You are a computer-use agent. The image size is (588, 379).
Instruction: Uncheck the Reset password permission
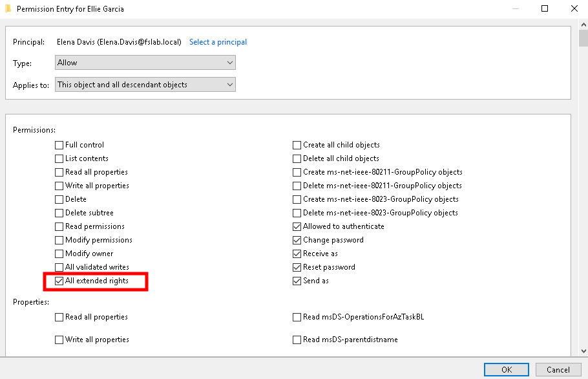pos(297,267)
